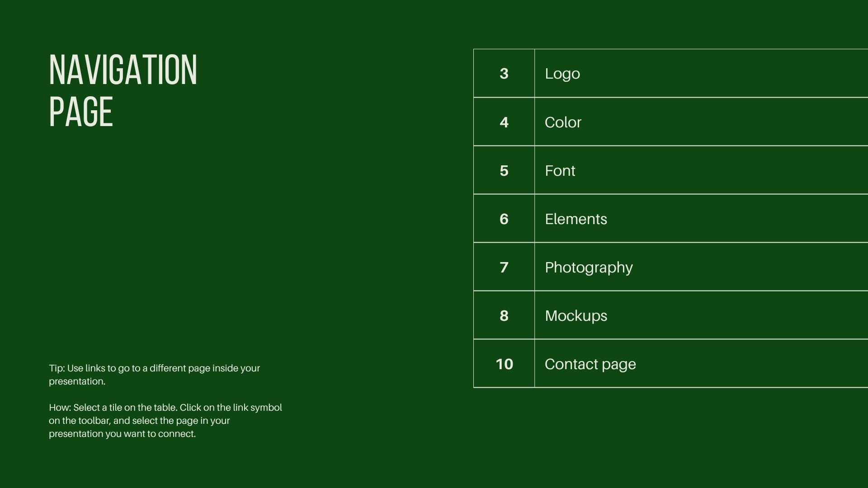
Task: Click page number 4 cell
Action: [504, 122]
